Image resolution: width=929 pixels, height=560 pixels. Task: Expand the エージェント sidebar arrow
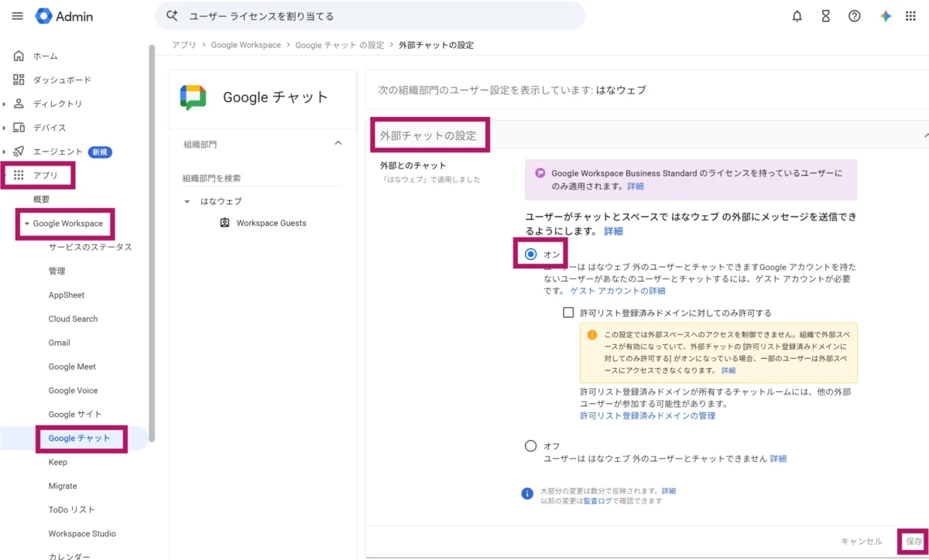tap(5, 152)
